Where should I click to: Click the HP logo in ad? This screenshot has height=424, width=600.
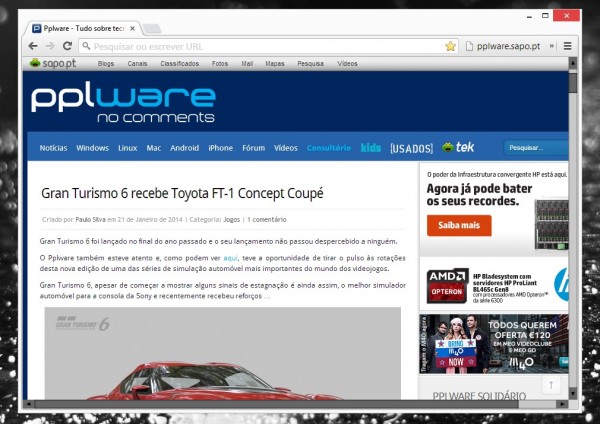pos(561,284)
